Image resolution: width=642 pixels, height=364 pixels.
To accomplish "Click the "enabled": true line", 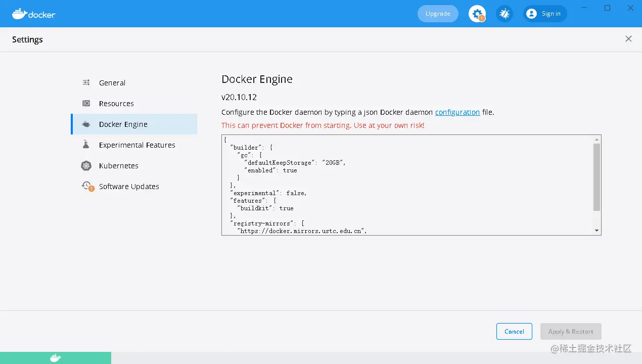I will pyautogui.click(x=270, y=170).
